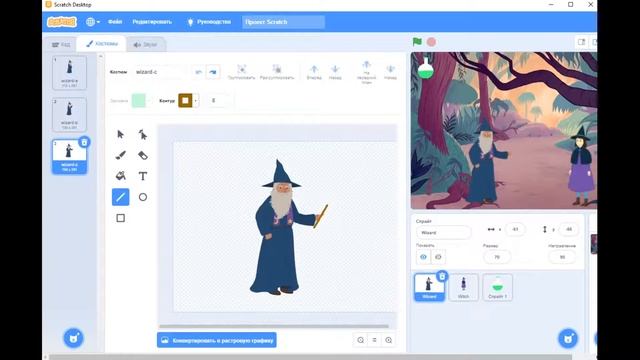Click the Scratch logo
This screenshot has height=360, width=640.
coord(62,22)
